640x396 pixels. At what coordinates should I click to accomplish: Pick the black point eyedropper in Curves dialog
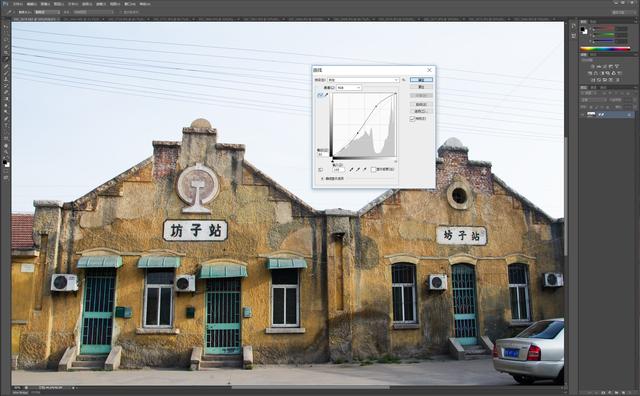[351, 169]
